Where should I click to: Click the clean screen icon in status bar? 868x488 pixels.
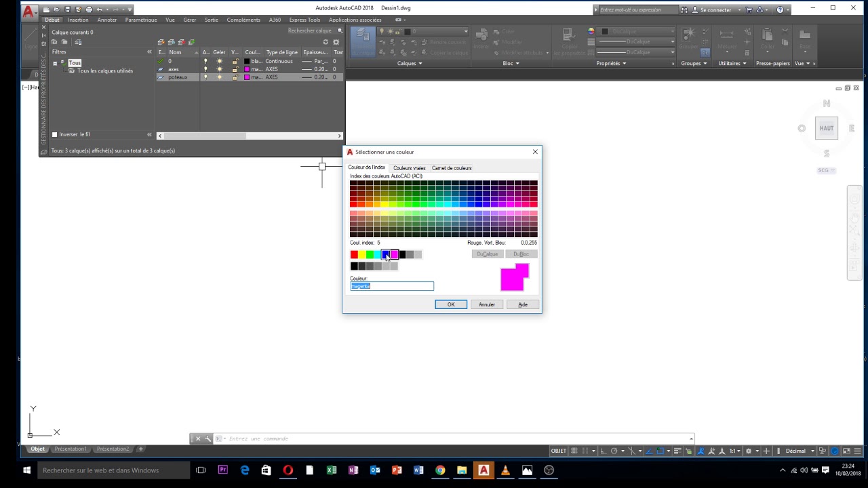pyautogui.click(x=846, y=451)
